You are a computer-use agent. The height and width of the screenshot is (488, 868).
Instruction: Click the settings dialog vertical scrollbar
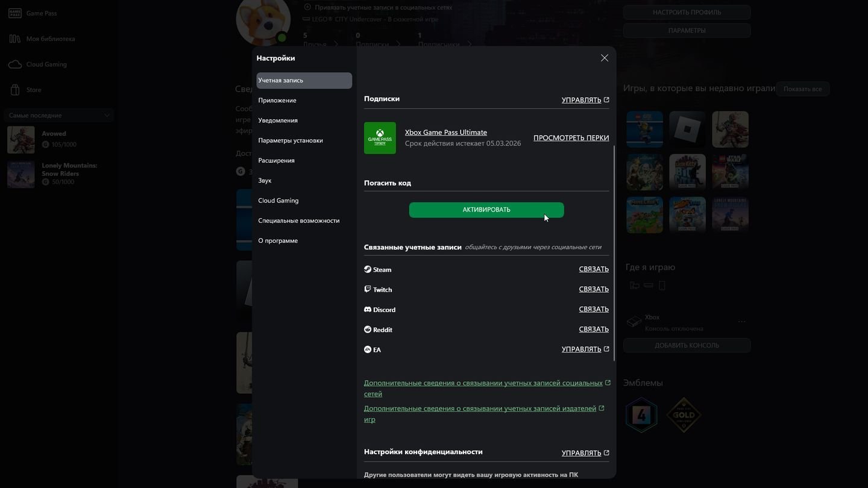[x=614, y=253]
